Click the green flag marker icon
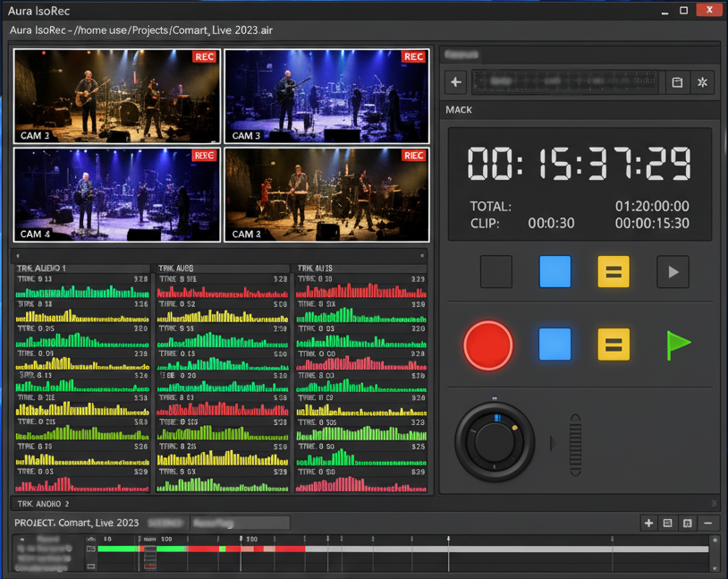 [678, 344]
